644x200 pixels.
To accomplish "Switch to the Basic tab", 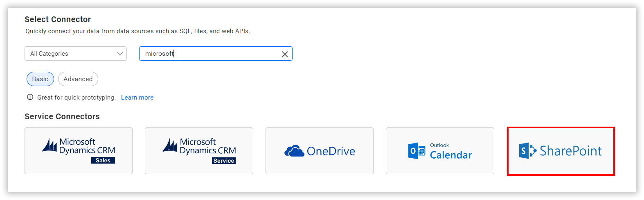I will (x=40, y=79).
